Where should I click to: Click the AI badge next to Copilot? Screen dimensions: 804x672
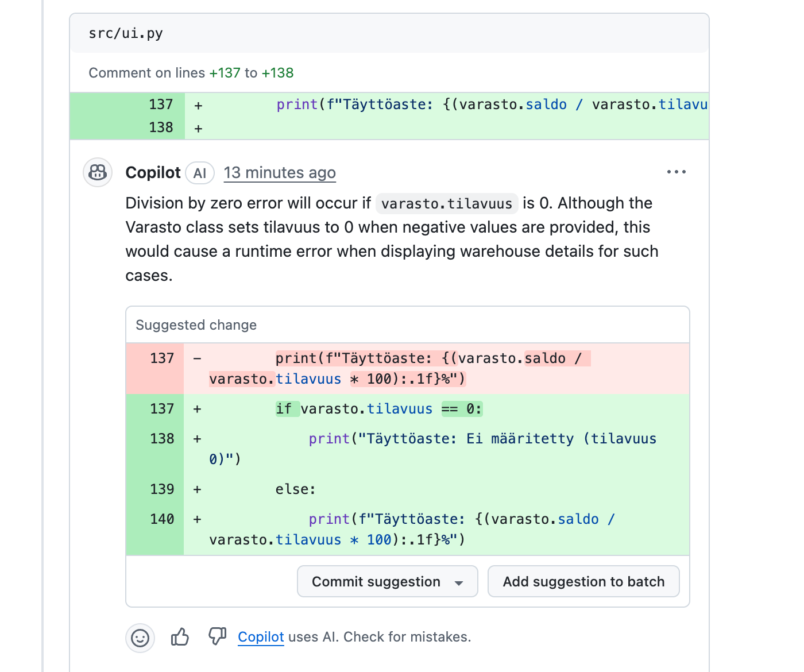coord(200,173)
